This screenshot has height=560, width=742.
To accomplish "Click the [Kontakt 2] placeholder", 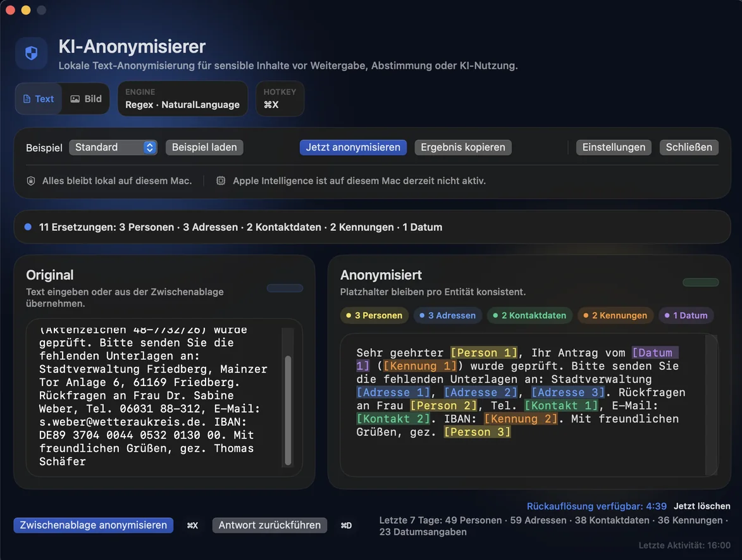I will click(x=393, y=419).
